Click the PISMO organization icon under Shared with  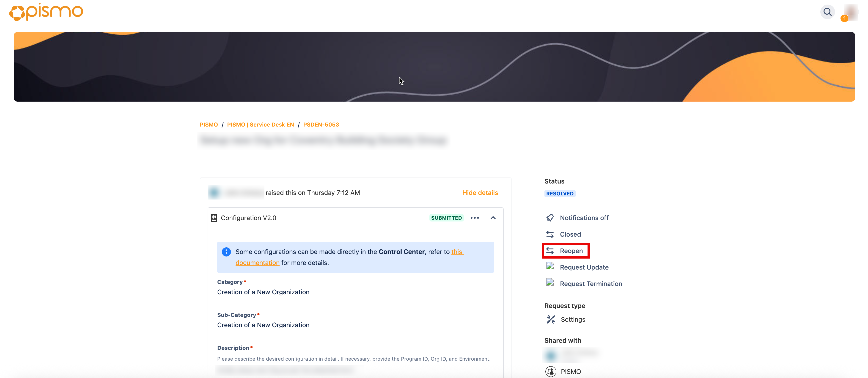click(551, 371)
